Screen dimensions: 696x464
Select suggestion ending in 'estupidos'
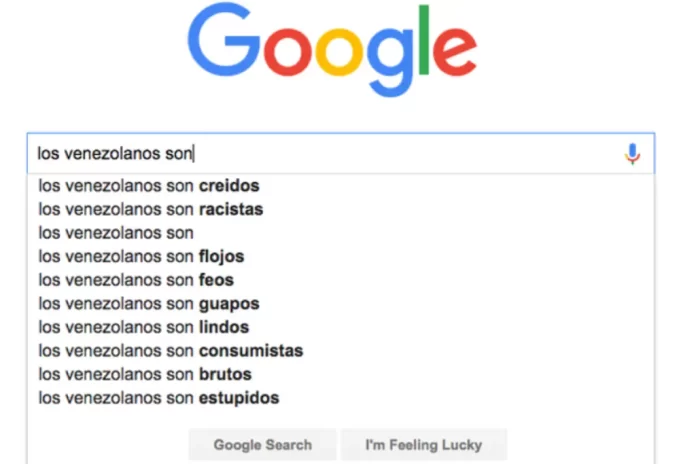pos(158,398)
